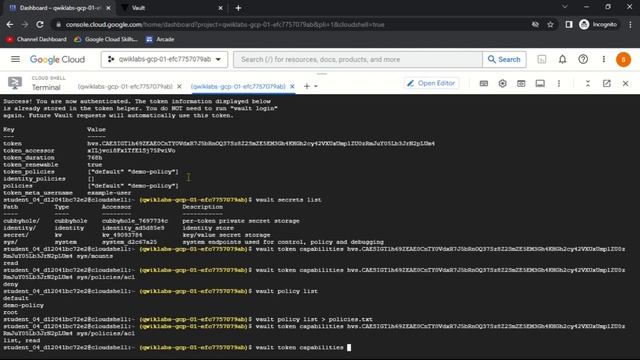This screenshot has height=360, width=640.
Task: Click the Close Dashboard browser tab X
Action: (108, 8)
